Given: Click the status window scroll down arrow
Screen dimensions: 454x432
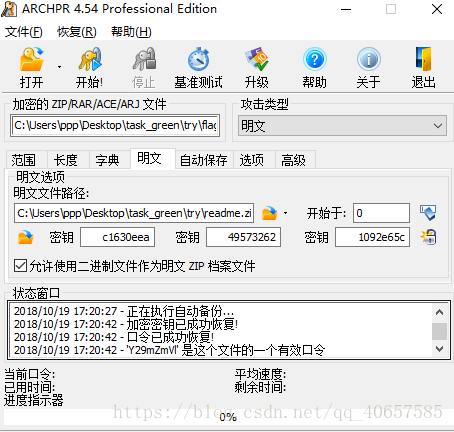Looking at the screenshot, I should pos(440,349).
